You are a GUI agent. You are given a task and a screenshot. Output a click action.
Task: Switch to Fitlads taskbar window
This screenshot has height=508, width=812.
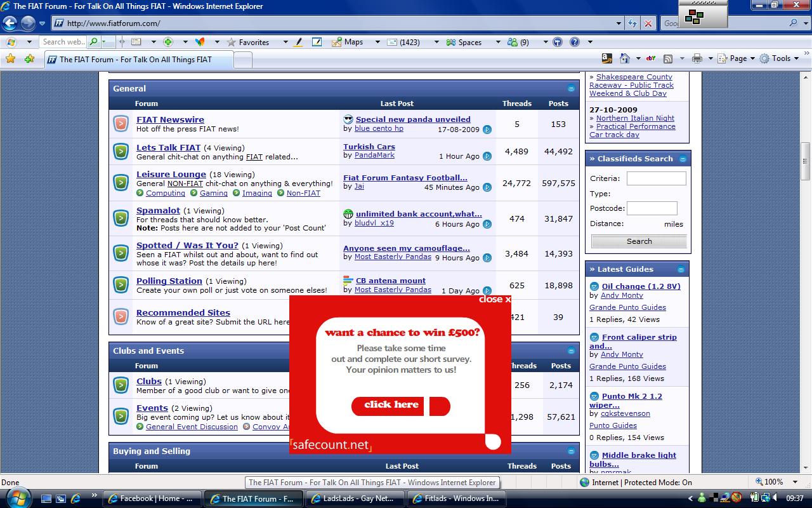point(455,498)
